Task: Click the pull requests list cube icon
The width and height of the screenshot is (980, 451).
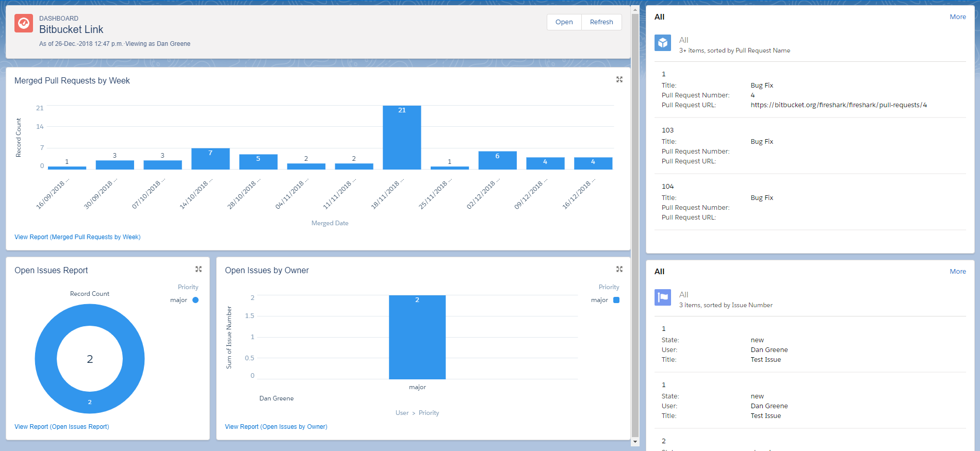Action: click(663, 43)
